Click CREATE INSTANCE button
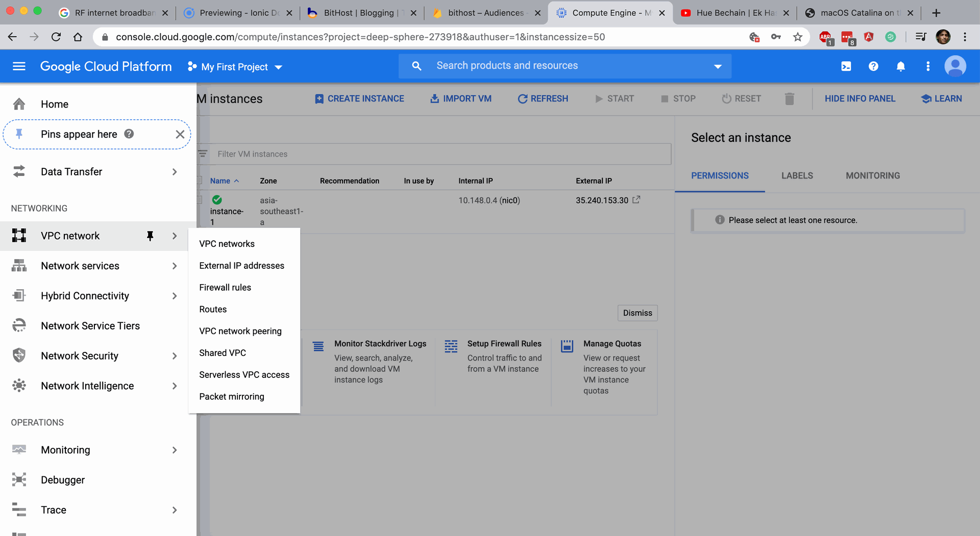 (359, 98)
